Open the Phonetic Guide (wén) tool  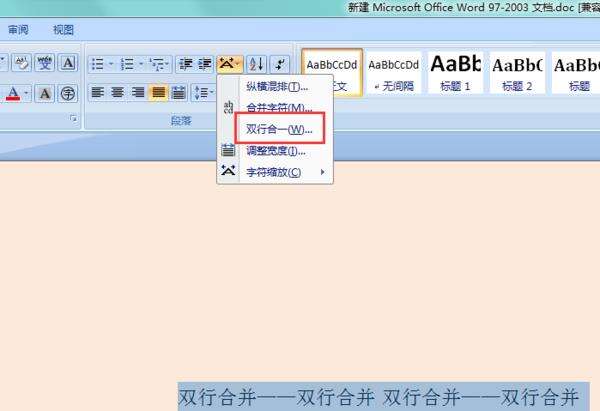[x=45, y=63]
